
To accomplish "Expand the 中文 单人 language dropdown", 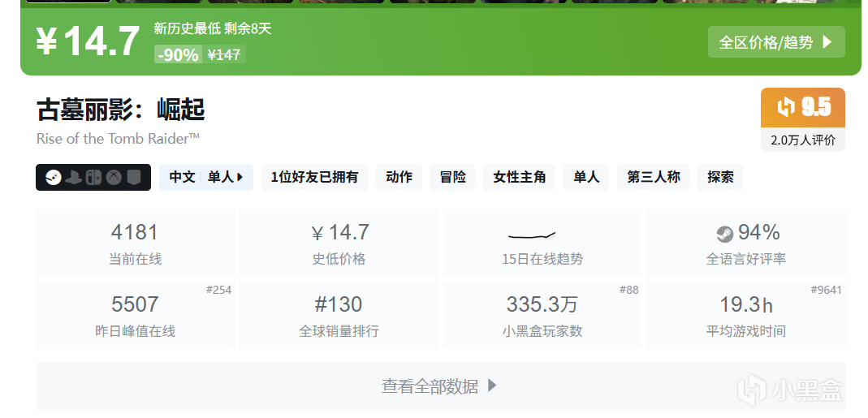I will 206,177.
